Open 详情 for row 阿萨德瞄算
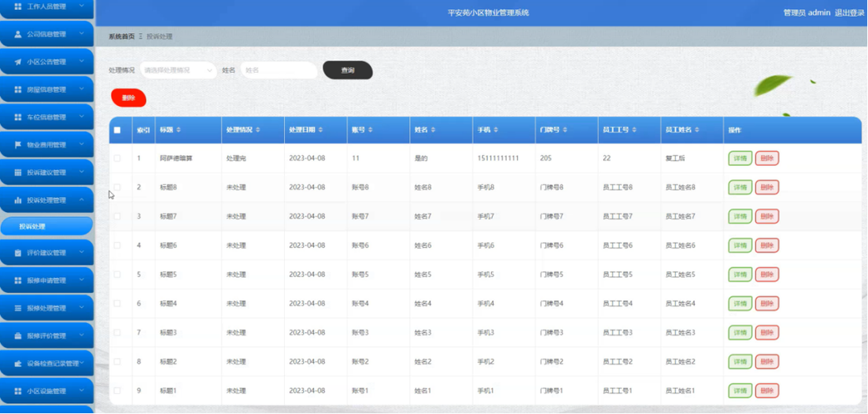The width and height of the screenshot is (868, 414). coord(740,158)
